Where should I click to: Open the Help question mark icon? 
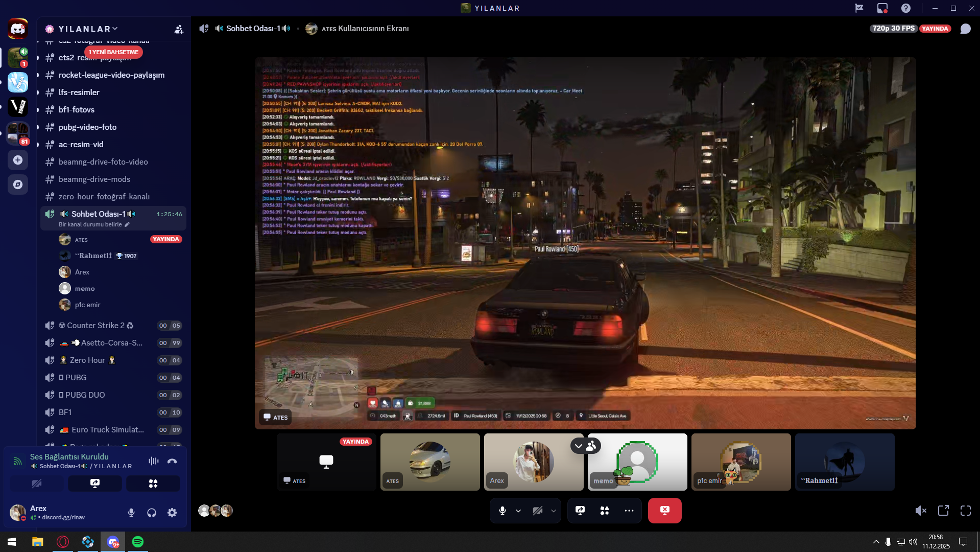click(x=905, y=8)
